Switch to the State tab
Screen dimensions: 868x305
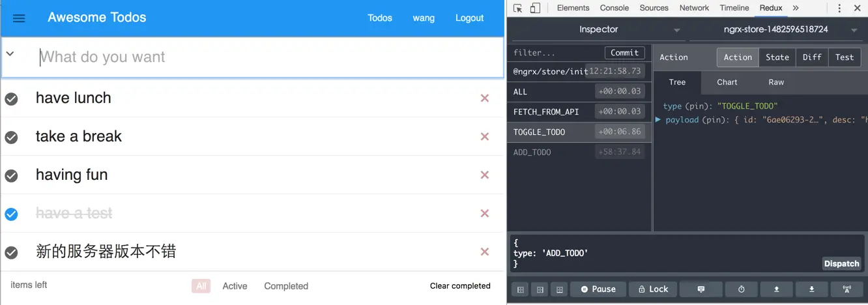pyautogui.click(x=777, y=57)
